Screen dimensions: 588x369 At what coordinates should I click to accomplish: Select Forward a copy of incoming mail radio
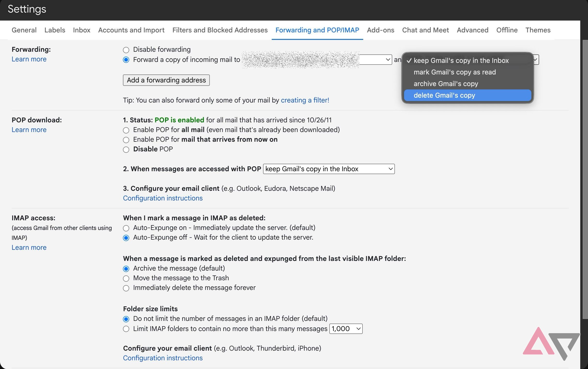126,60
